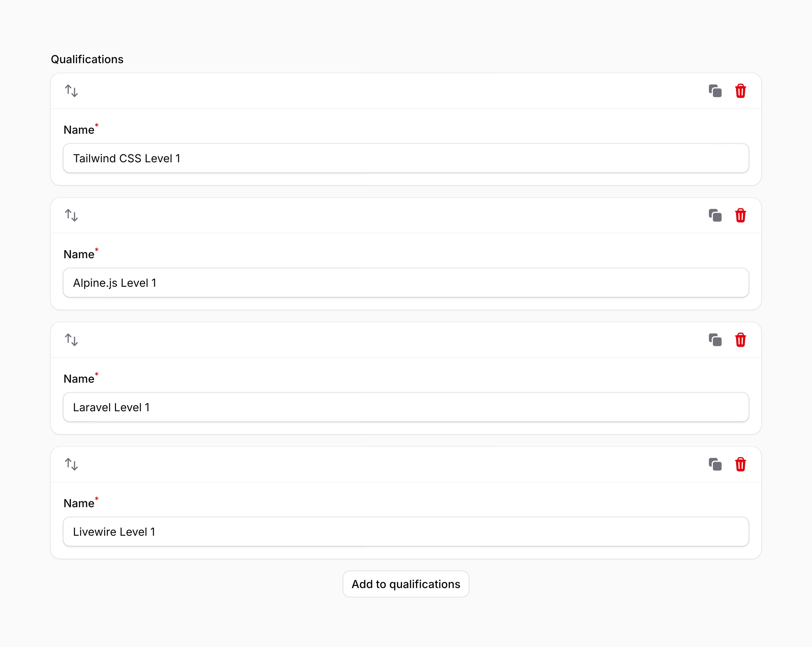The height and width of the screenshot is (647, 812).
Task: Reorder the Tailwind CSS Level 1 item handle
Action: click(71, 91)
